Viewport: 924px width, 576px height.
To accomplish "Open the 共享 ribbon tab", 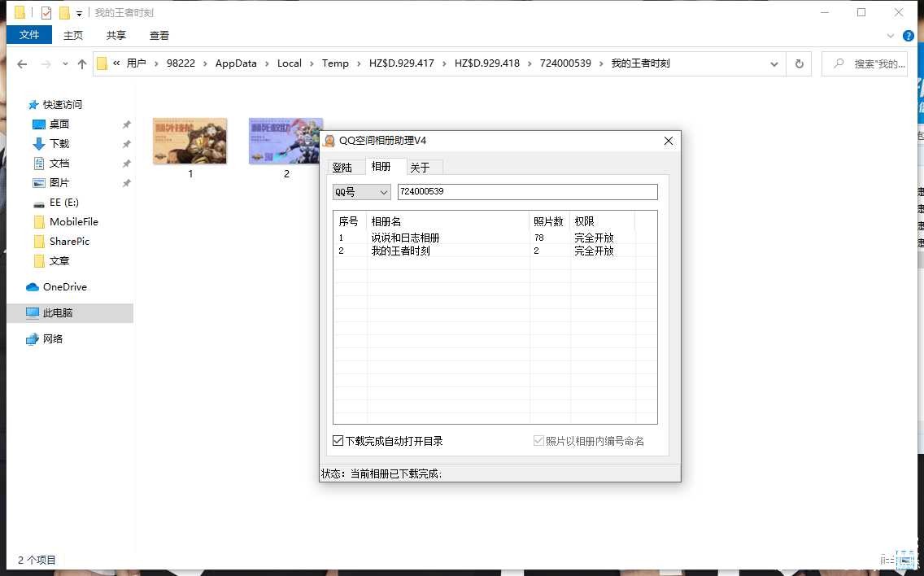I will tap(116, 35).
